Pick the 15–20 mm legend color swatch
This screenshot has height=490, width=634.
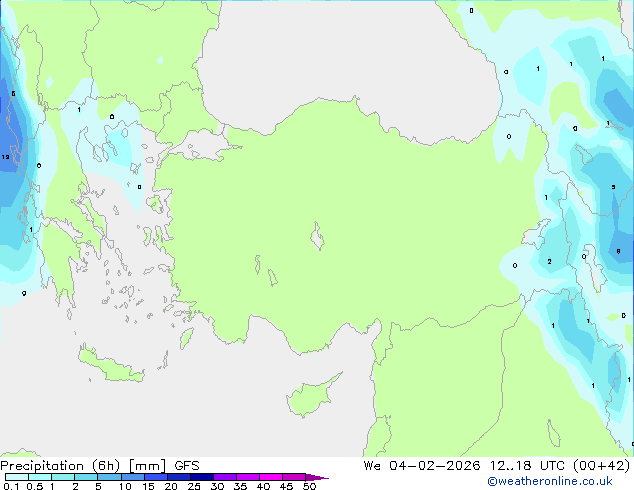point(156,477)
